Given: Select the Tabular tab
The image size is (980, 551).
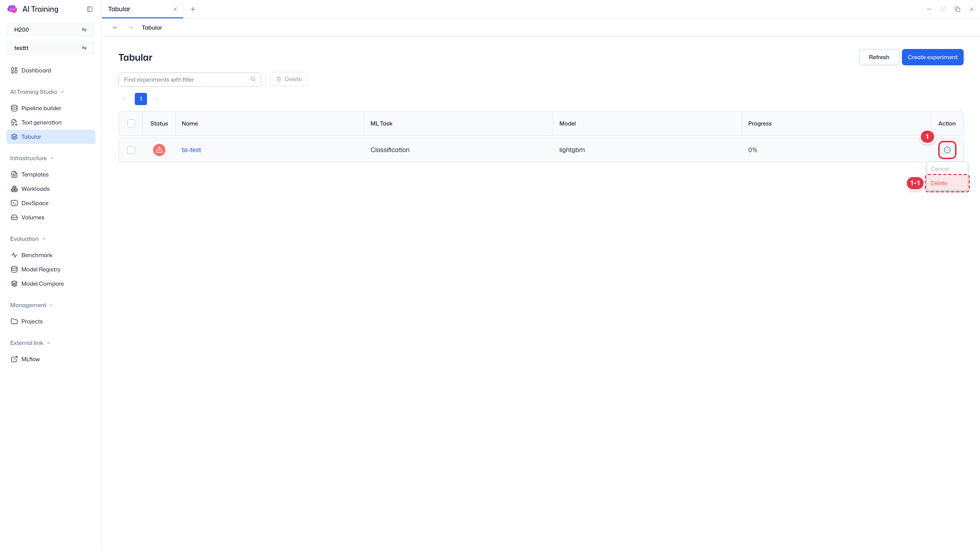Looking at the screenshot, I should 142,9.
